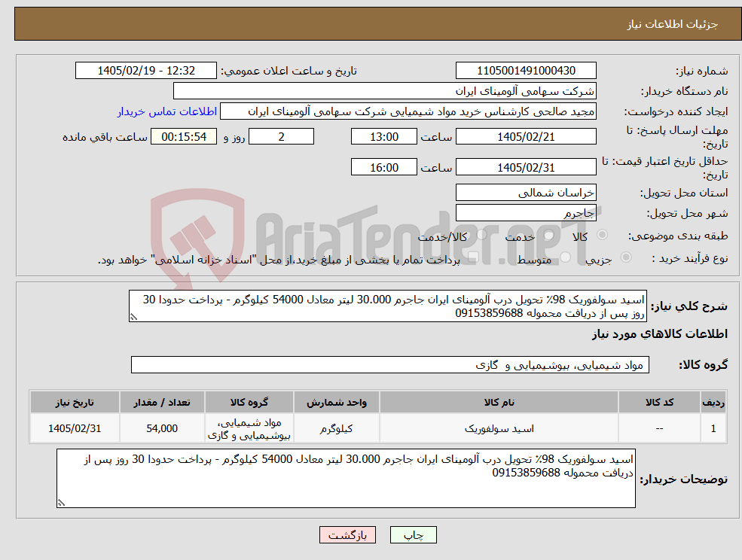Click the ساعت باقی مانده label
This screenshot has height=560, width=742.
pos(105,137)
